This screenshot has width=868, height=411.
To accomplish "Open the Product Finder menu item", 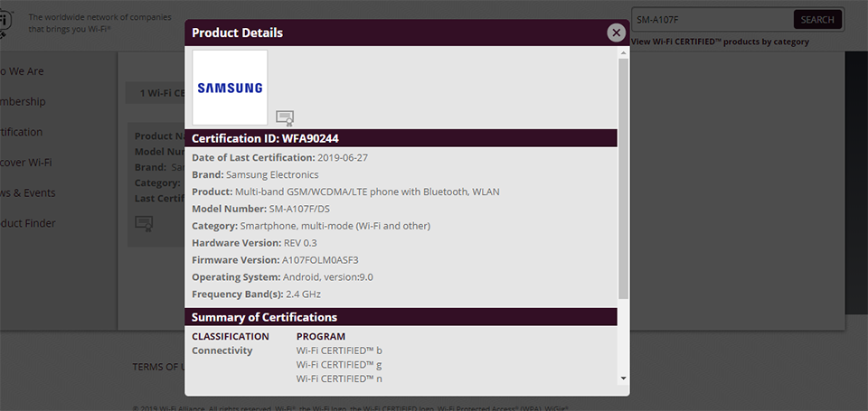I will point(27,223).
